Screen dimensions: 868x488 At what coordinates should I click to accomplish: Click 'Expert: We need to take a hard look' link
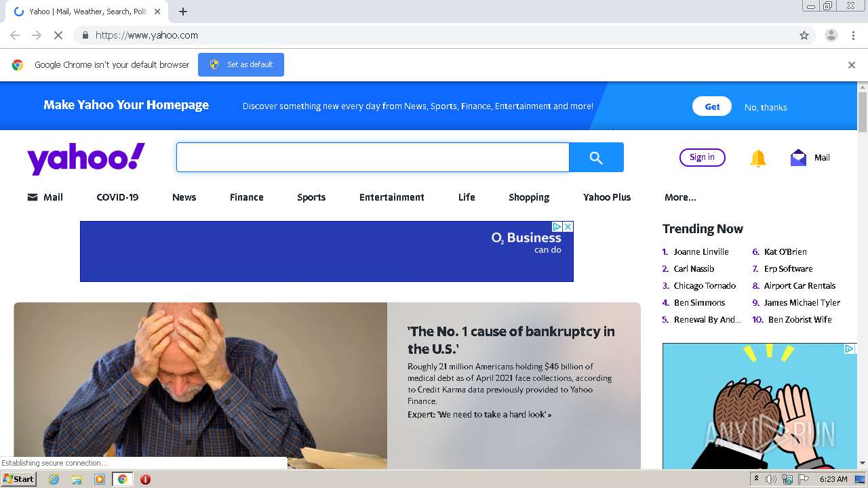tap(479, 414)
